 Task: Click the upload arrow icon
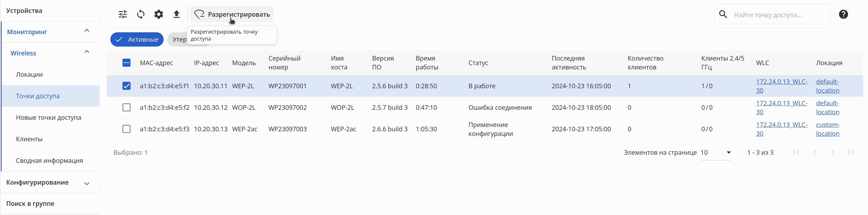(177, 14)
